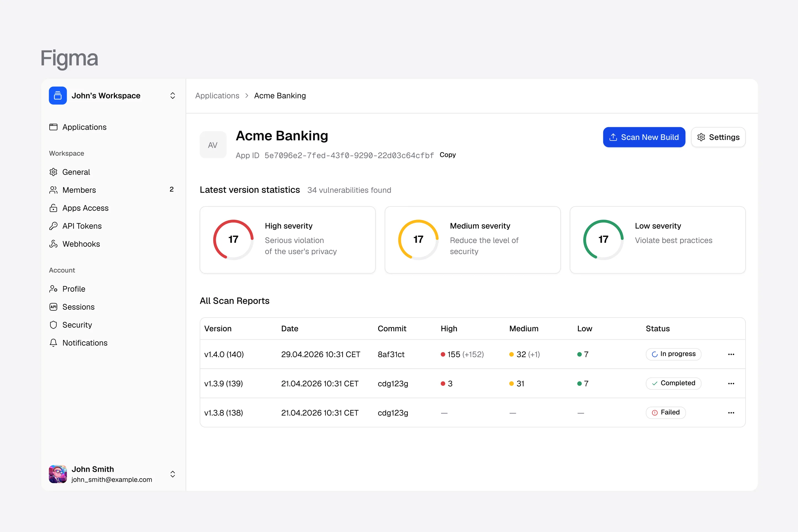Click the Acme Banking breadcrumb
The width and height of the screenshot is (798, 532).
coord(280,96)
